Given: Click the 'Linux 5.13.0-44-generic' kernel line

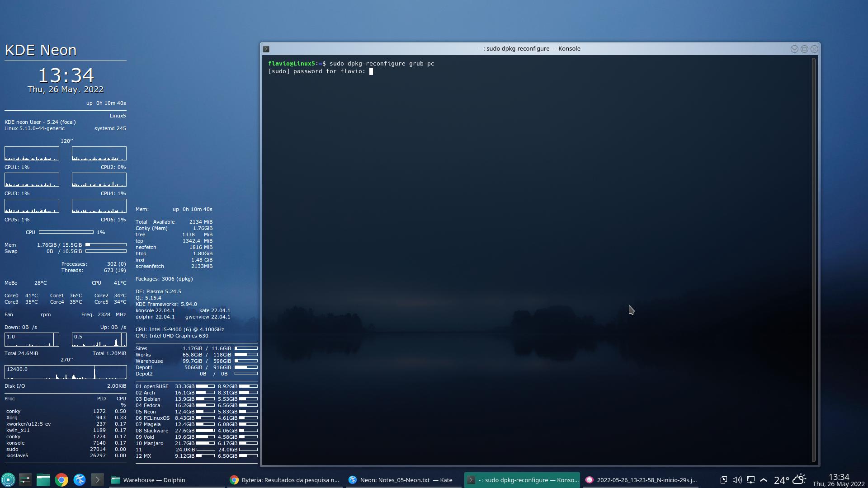Looking at the screenshot, I should tap(34, 128).
